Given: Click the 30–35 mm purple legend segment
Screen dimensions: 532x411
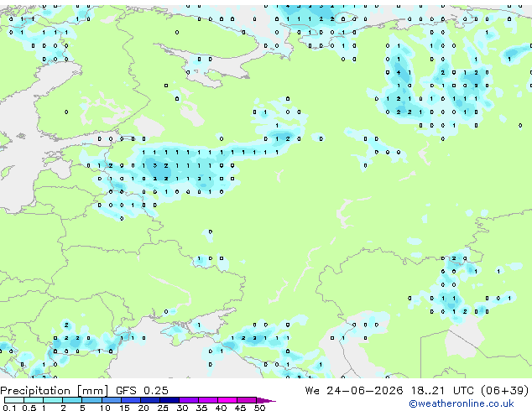Looking at the screenshot, I should [188, 400].
